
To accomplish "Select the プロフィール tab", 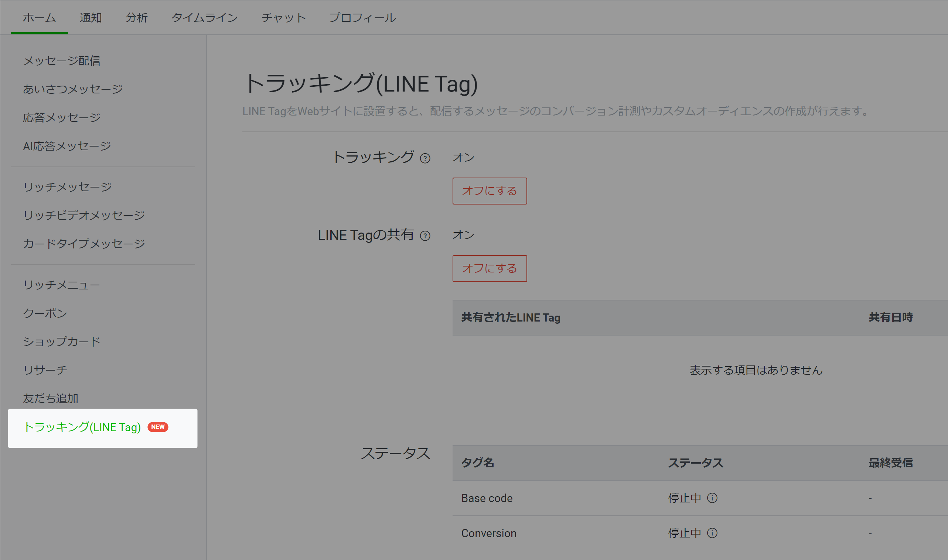I will [362, 18].
